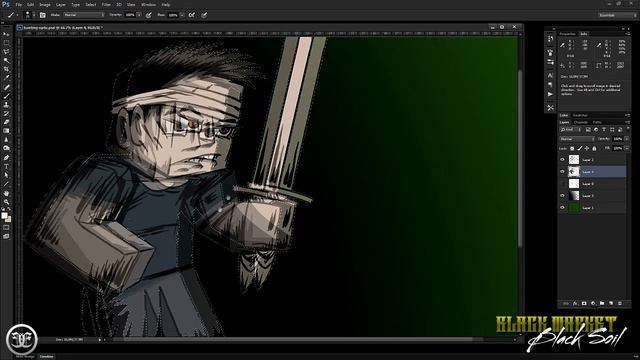The image size is (640, 360).
Task: Click the foreground color swatch
Action: [x=4, y=216]
